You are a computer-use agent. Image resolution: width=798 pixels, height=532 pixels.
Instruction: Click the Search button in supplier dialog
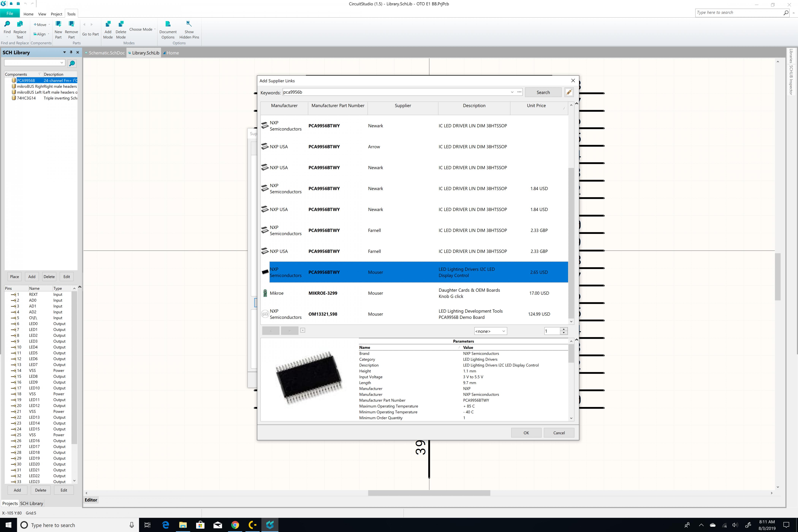coord(543,92)
